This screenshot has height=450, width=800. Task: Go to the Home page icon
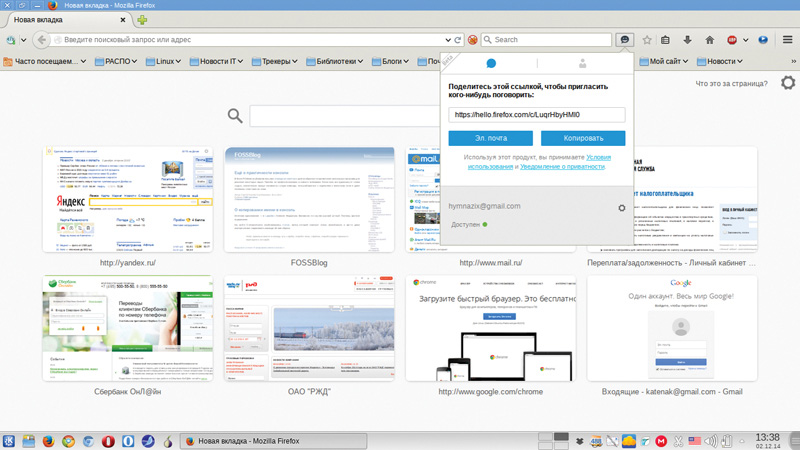pos(710,40)
